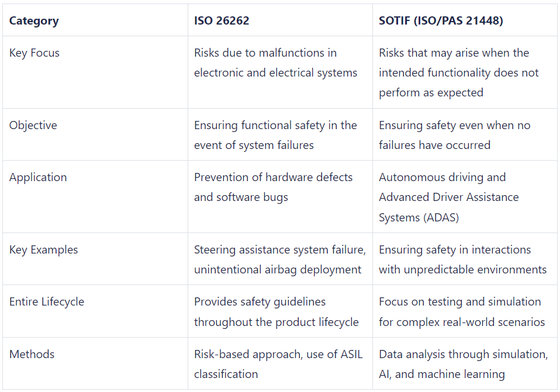Click the SOTIF (ISO/PAS 21448) header cell
Viewport: 560px width, 392px height.
click(x=441, y=21)
